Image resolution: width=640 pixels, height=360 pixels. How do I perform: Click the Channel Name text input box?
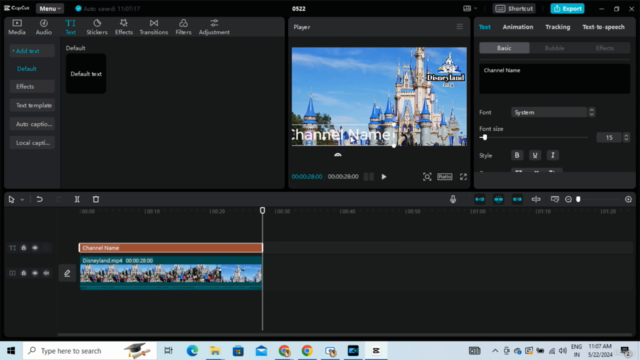(554, 79)
